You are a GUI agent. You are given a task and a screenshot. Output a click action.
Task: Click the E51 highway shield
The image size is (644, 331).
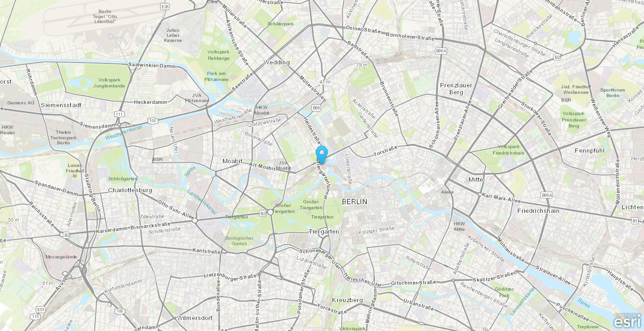click(41, 309)
